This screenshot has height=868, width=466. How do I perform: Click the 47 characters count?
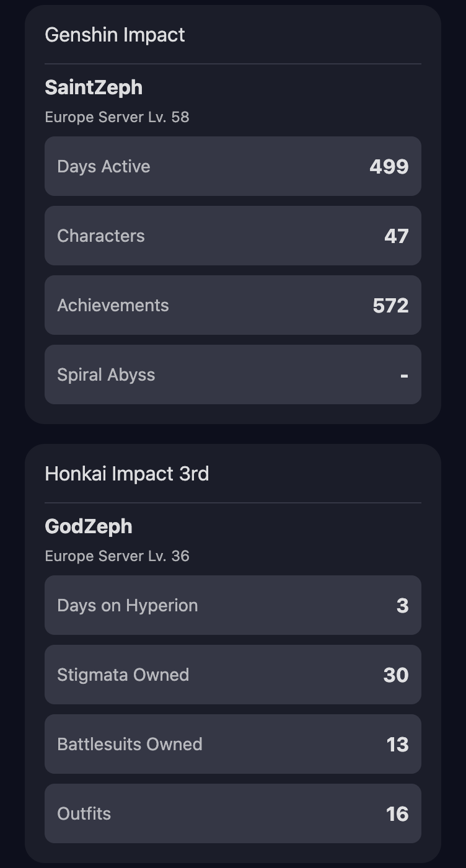(x=396, y=236)
